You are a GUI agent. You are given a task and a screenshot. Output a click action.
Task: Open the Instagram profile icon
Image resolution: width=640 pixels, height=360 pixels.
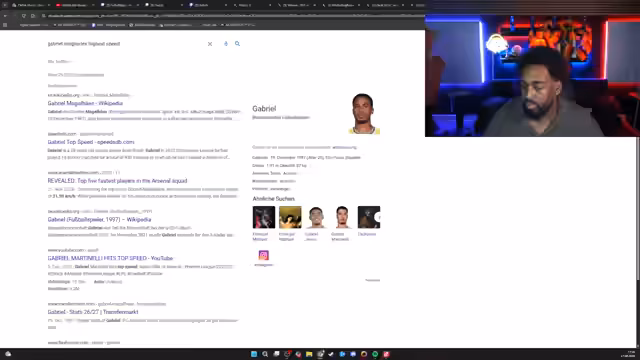pos(264,255)
